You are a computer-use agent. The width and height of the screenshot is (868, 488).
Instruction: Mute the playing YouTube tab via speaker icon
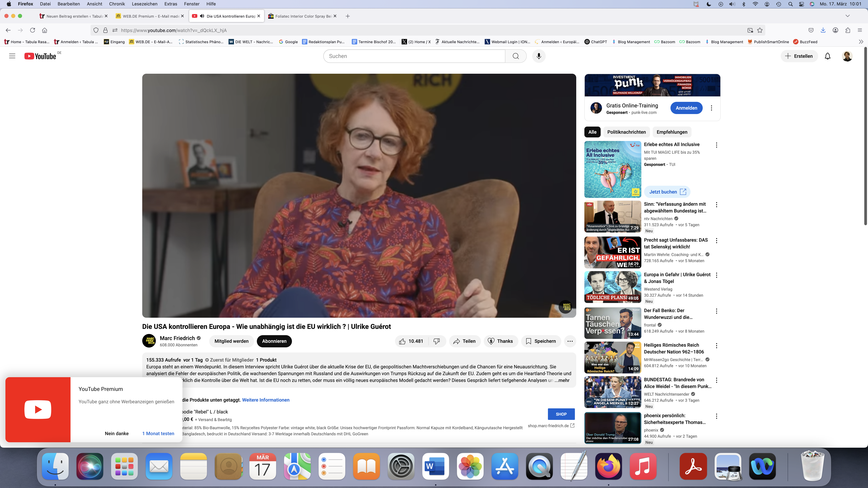pyautogui.click(x=202, y=16)
